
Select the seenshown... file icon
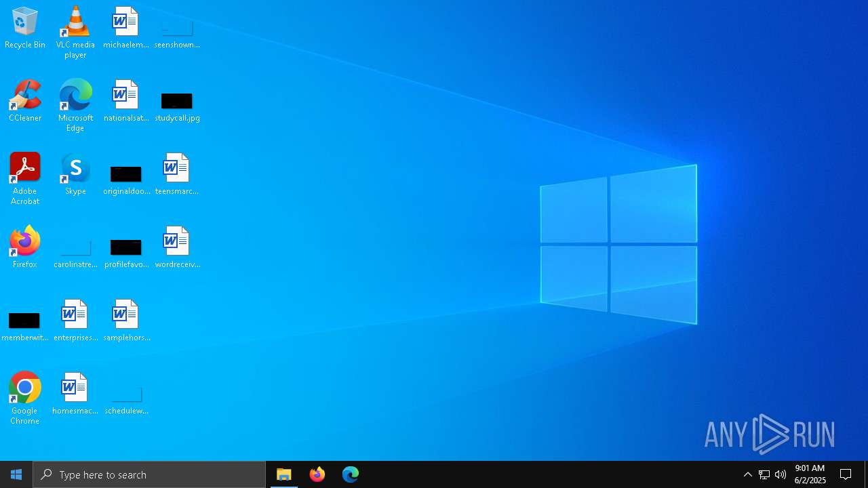point(177,28)
